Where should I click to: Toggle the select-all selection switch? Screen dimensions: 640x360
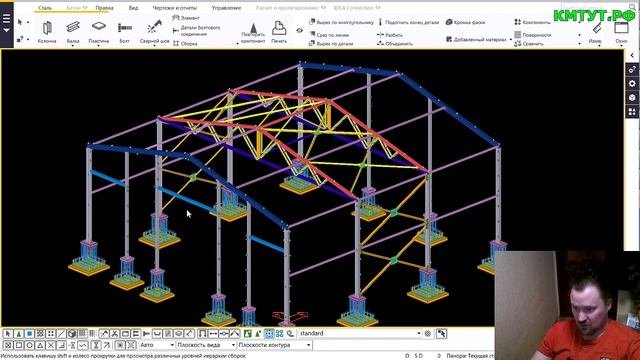pyautogui.click(x=8, y=333)
